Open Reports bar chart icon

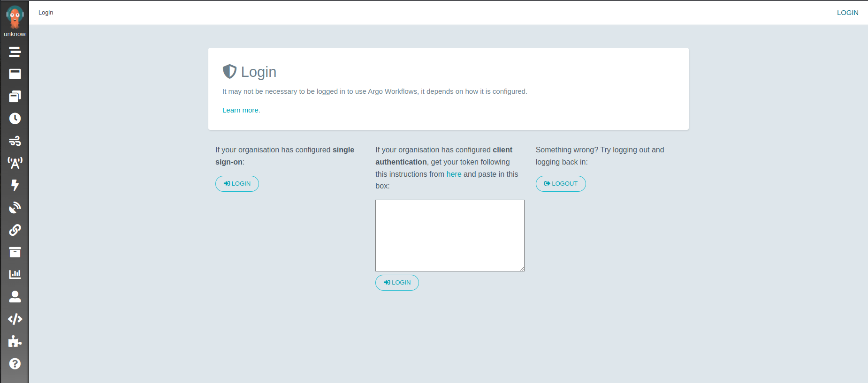coord(15,274)
